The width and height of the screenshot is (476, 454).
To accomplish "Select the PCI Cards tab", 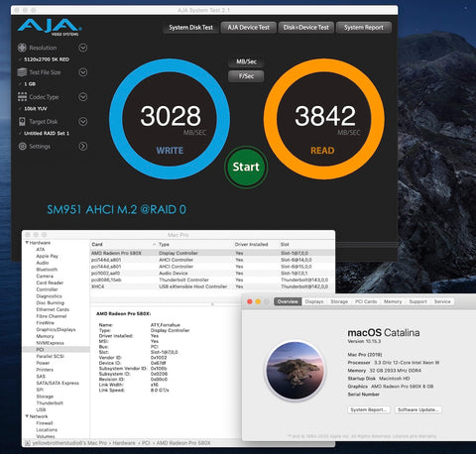I will pyautogui.click(x=366, y=301).
